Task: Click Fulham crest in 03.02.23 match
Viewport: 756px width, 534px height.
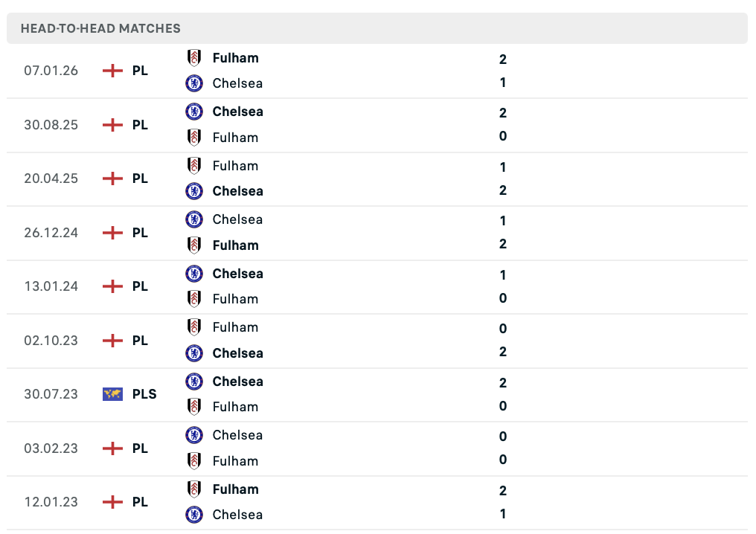Action: pos(193,461)
